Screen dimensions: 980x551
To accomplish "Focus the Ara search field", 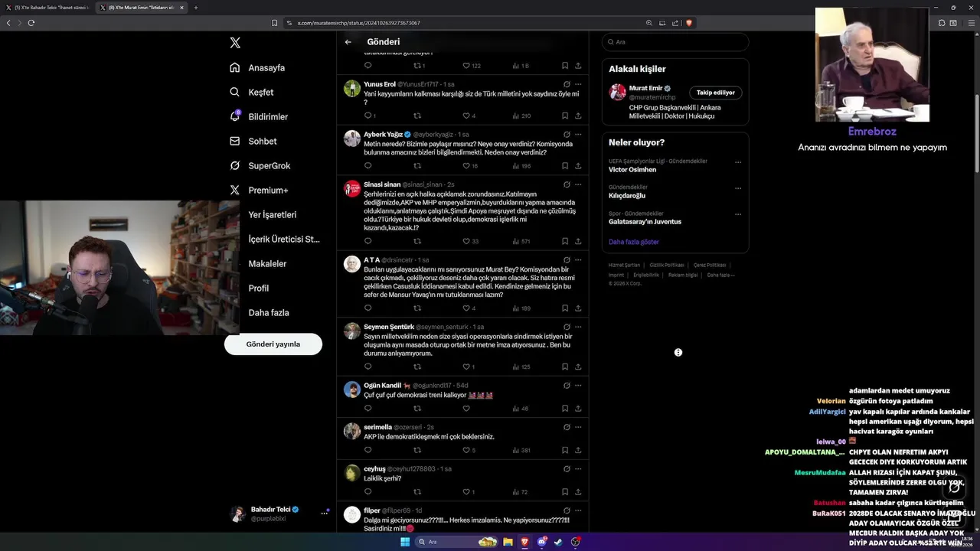I will pyautogui.click(x=675, y=42).
